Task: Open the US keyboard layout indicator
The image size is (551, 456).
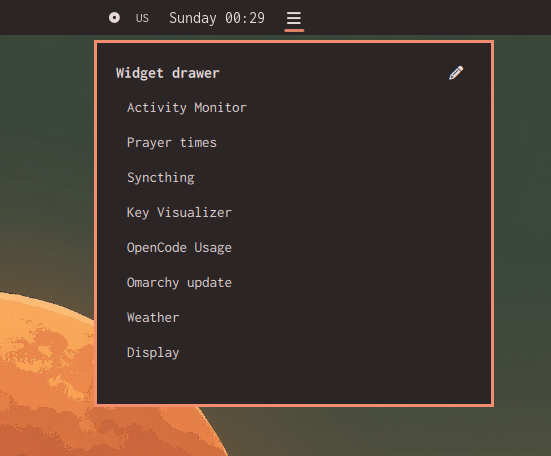Action: [x=142, y=18]
